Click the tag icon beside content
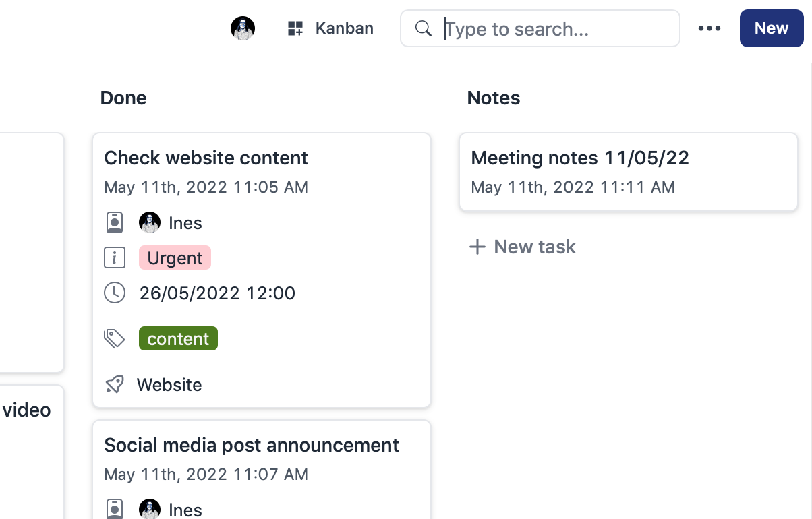Screen dimensions: 812x519 (115, 338)
